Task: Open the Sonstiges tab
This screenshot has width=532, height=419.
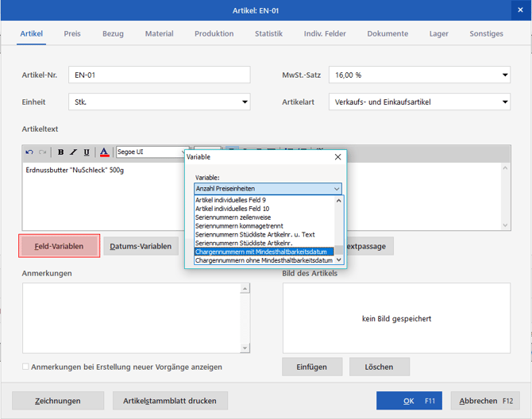Action: coord(486,33)
